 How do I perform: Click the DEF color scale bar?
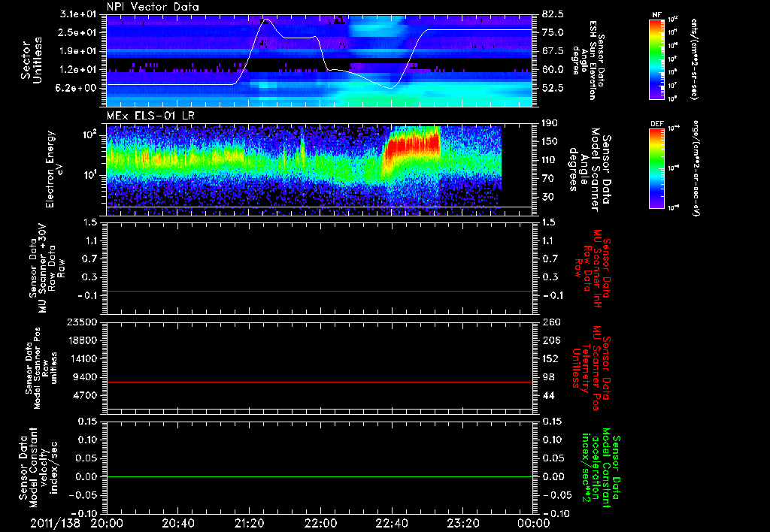point(656,167)
